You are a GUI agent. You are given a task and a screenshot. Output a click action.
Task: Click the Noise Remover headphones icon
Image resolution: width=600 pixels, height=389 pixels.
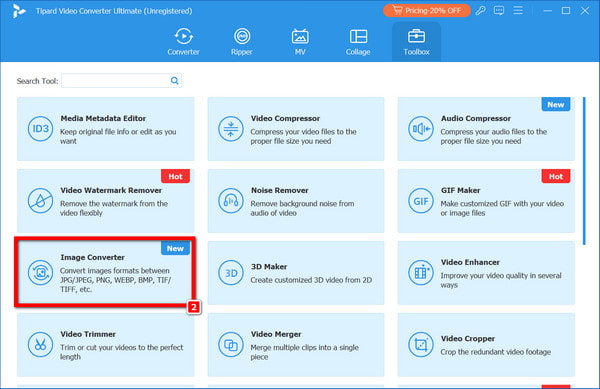click(x=230, y=201)
